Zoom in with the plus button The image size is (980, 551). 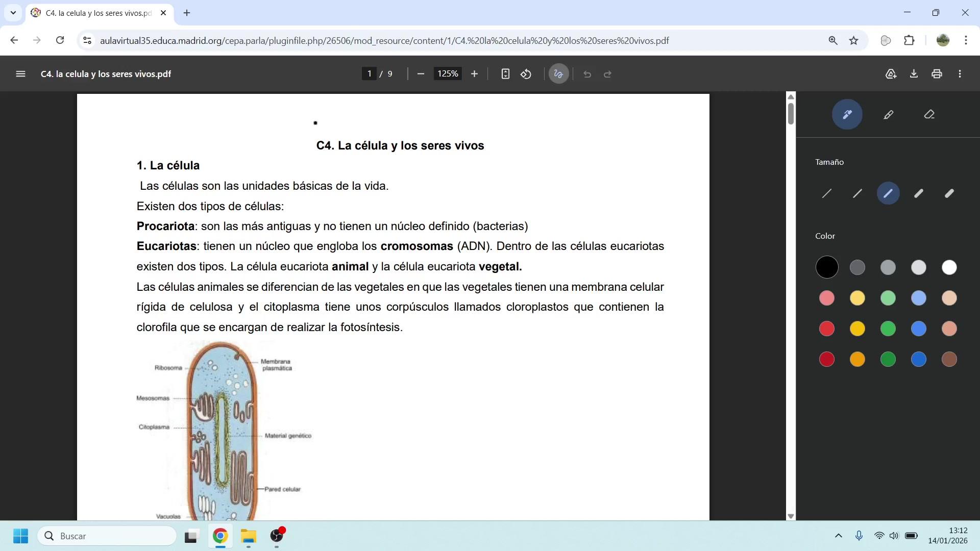[474, 74]
